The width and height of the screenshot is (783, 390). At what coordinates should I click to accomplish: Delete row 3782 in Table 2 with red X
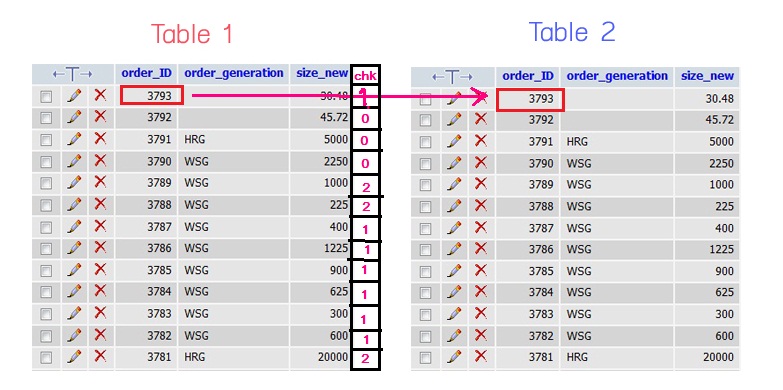pos(480,335)
